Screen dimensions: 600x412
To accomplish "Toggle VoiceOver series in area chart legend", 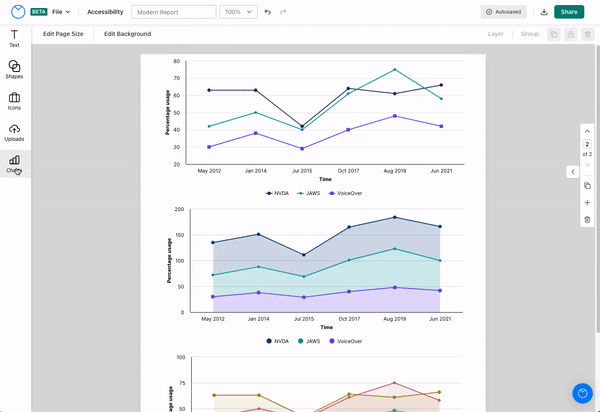I will (x=346, y=341).
